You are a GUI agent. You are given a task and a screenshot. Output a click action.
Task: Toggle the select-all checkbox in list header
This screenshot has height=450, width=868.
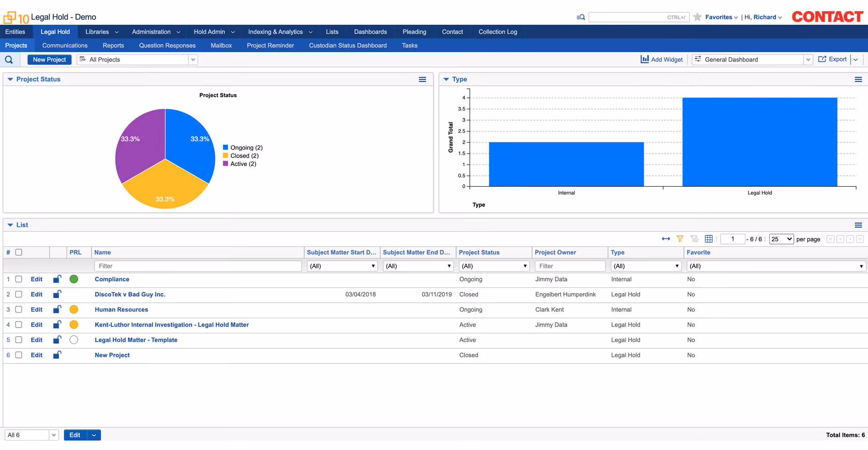point(19,253)
